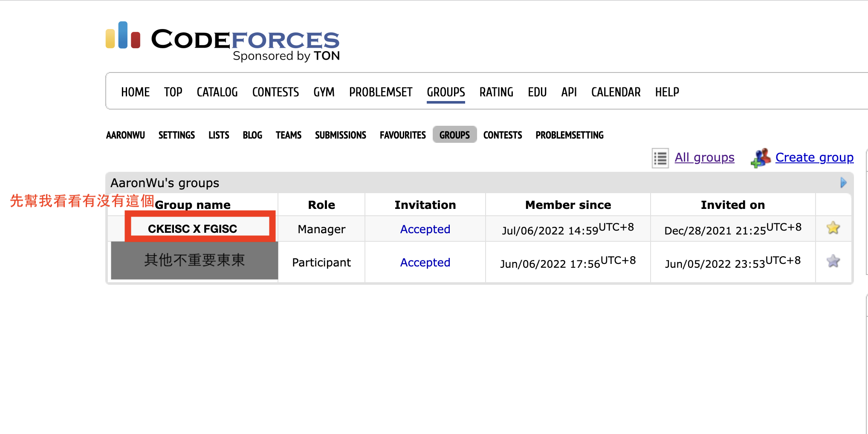Screen dimensions: 868x434
Task: Click Accepted in the Participant row
Action: click(425, 263)
